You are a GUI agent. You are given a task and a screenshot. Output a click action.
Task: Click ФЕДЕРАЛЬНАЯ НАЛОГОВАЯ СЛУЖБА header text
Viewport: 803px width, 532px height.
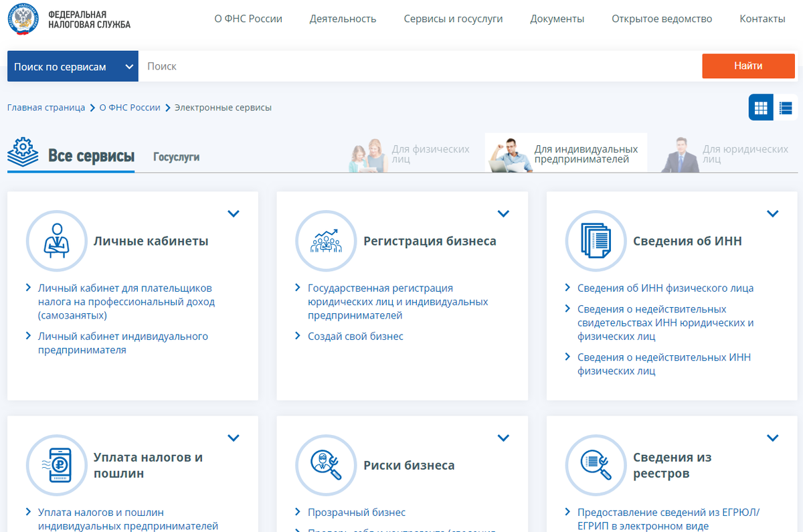click(89, 19)
